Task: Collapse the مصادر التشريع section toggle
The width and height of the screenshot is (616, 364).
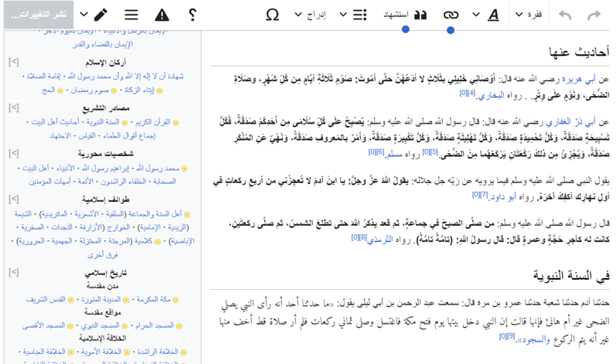Action: point(14,107)
